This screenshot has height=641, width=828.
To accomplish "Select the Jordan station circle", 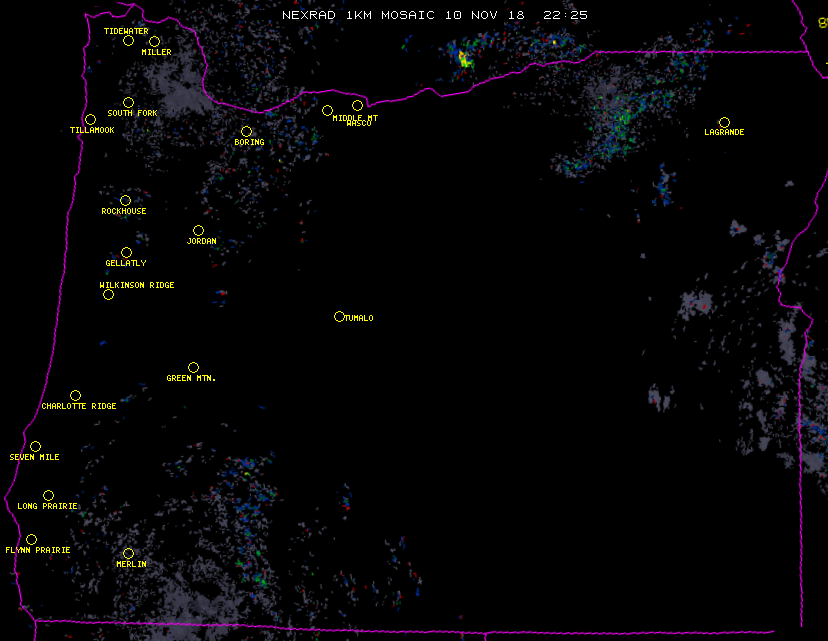I will pos(198,231).
